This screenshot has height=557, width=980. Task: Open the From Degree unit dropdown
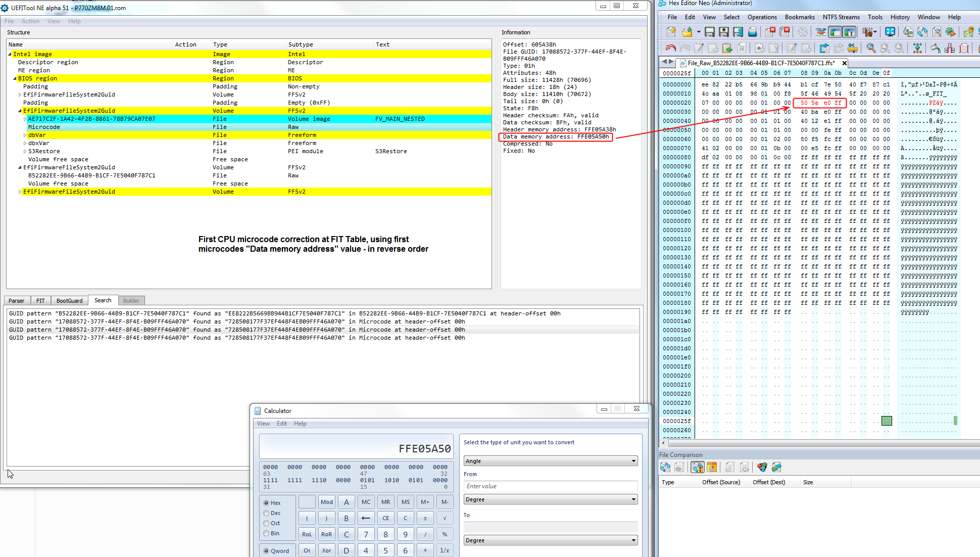tap(551, 499)
